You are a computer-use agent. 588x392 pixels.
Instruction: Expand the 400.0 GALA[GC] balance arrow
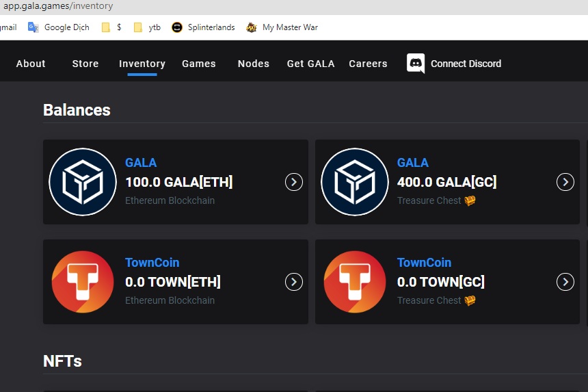click(565, 182)
